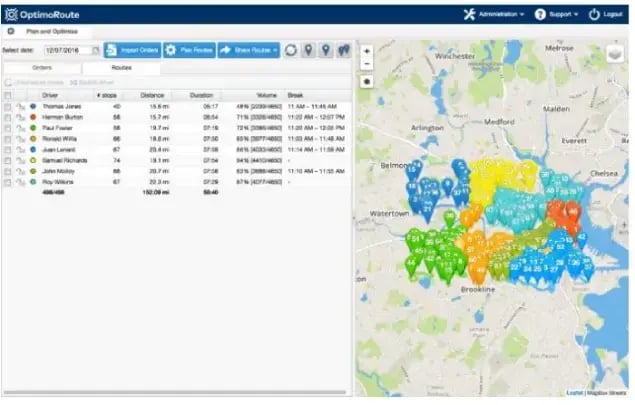Sort by the # stops column header
This screenshot has width=635, height=405.
tap(107, 96)
